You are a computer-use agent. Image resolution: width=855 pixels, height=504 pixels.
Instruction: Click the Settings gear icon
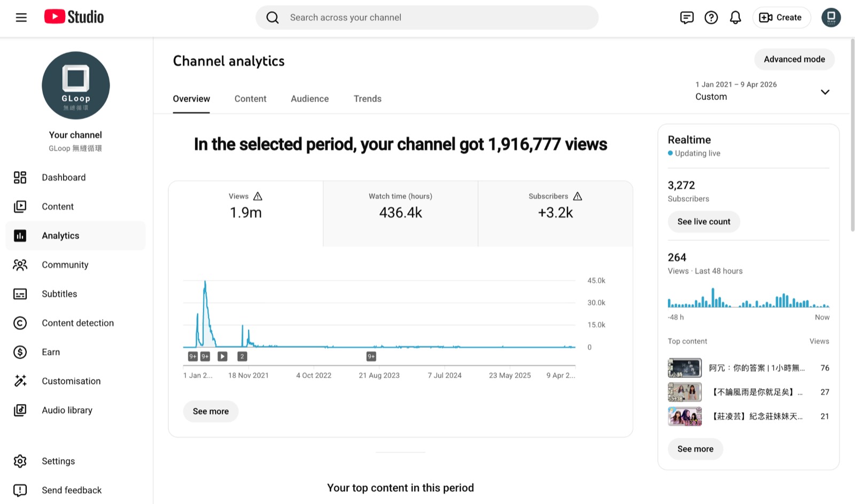tap(20, 461)
